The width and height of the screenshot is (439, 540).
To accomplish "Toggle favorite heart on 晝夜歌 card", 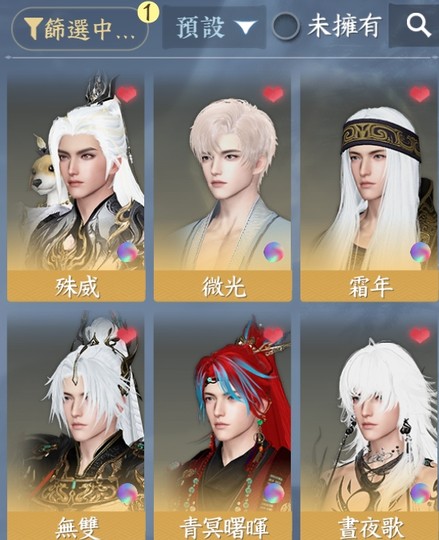I will (x=420, y=335).
